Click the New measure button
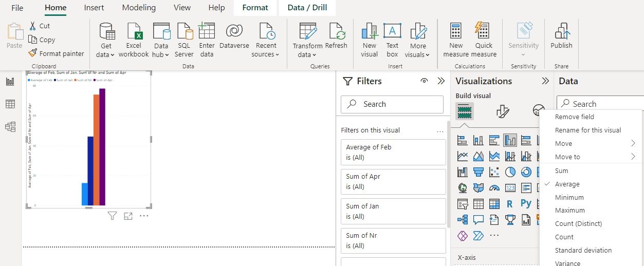 point(456,41)
